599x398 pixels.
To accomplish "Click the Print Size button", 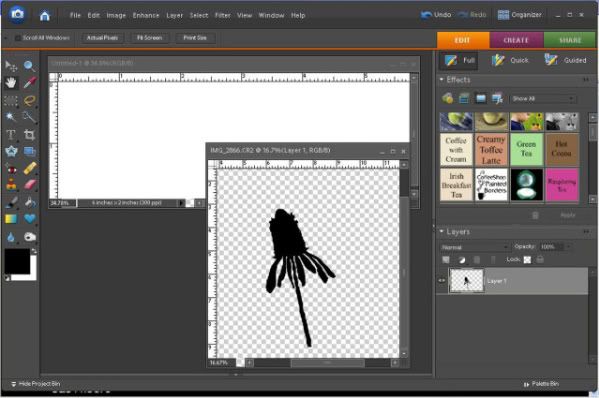I will point(195,38).
